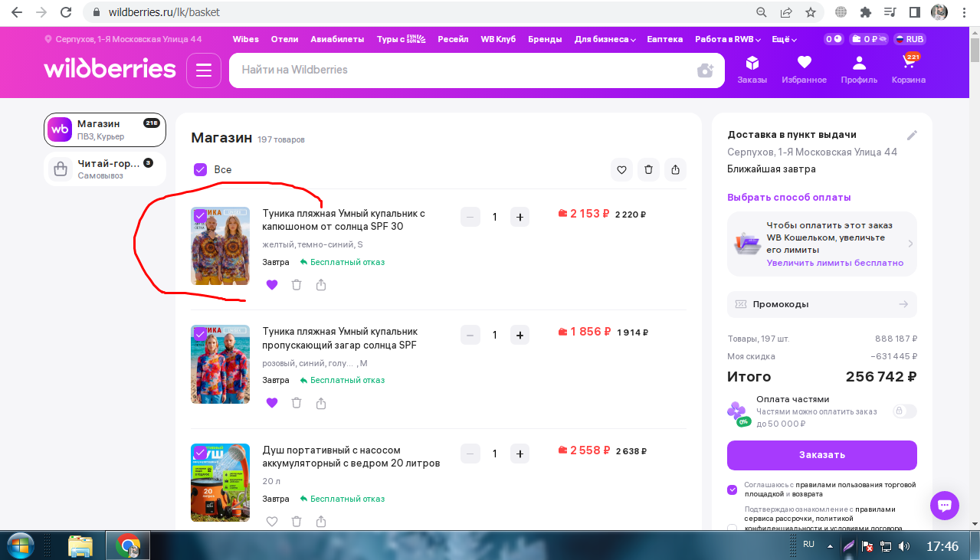Click the wildberries logo
The height and width of the screenshot is (560, 980).
point(110,69)
